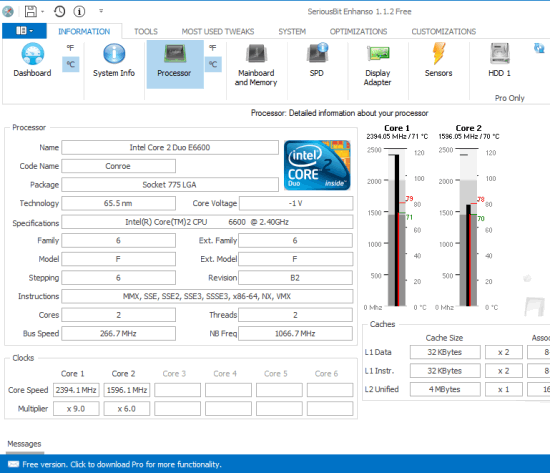
Task: Click the Technology field 65.5 nm
Action: (119, 203)
